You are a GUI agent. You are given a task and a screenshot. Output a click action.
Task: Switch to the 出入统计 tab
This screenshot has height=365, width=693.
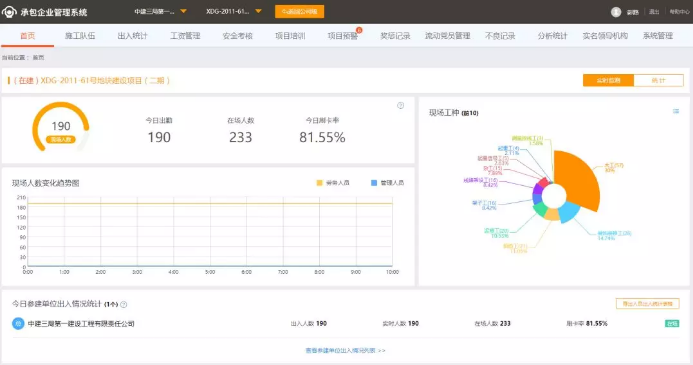(133, 36)
